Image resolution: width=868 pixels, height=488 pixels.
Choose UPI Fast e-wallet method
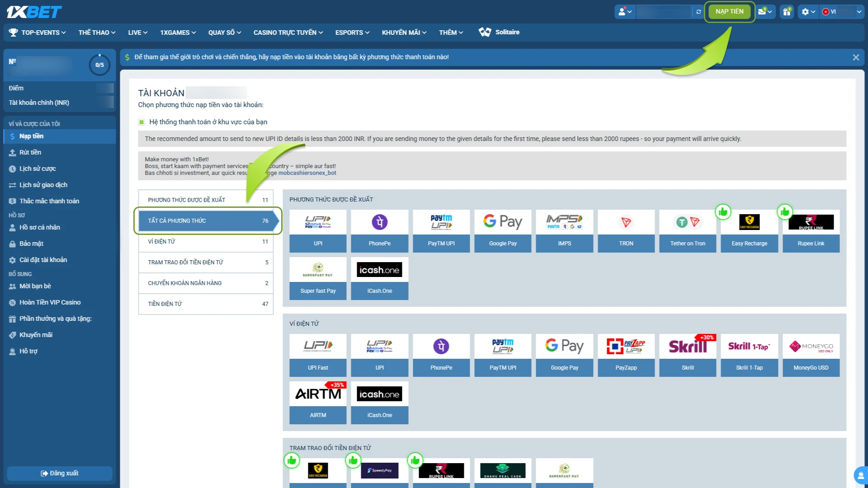(318, 355)
